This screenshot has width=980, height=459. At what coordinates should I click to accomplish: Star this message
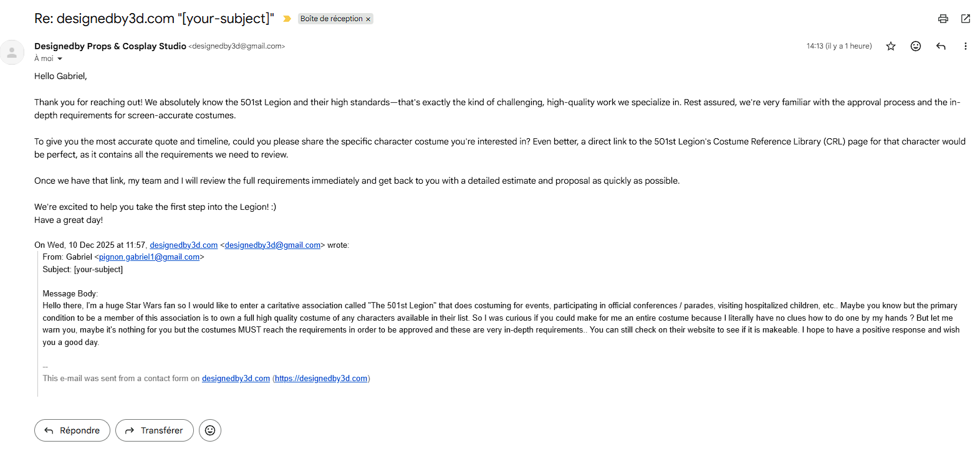point(891,46)
